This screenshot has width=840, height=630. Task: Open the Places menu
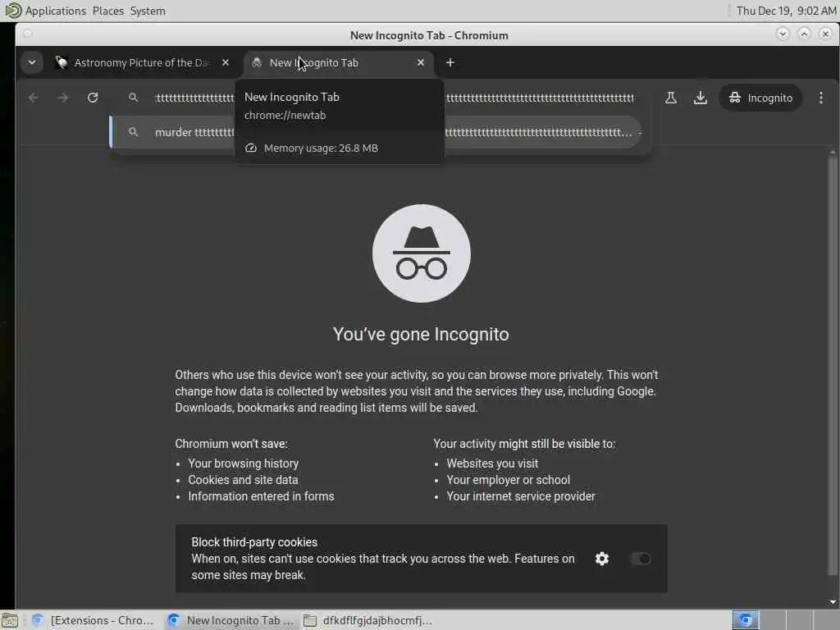107,11
